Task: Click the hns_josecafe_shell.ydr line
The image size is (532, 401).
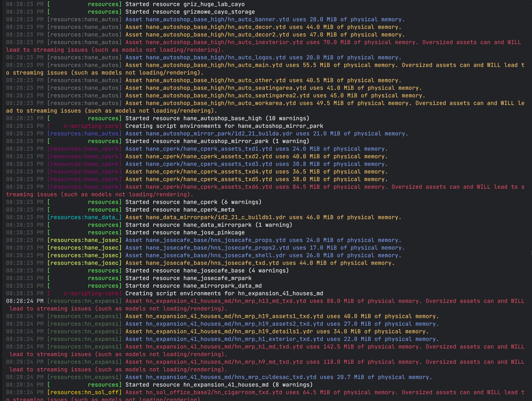Action: tap(204, 255)
